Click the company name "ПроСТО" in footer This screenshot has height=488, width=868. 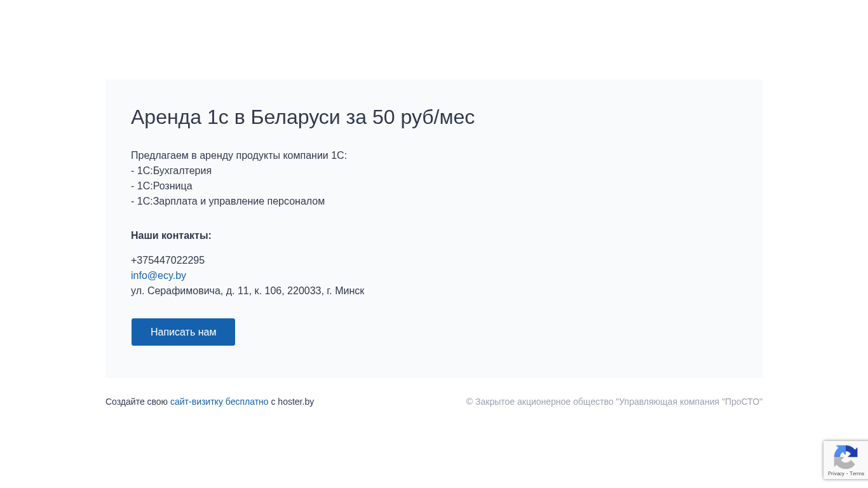pyautogui.click(x=742, y=402)
